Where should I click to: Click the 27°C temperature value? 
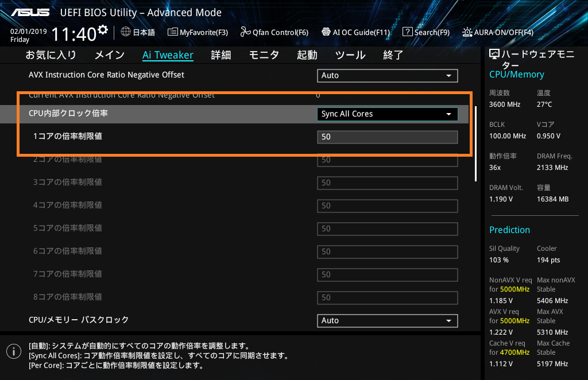click(x=544, y=104)
